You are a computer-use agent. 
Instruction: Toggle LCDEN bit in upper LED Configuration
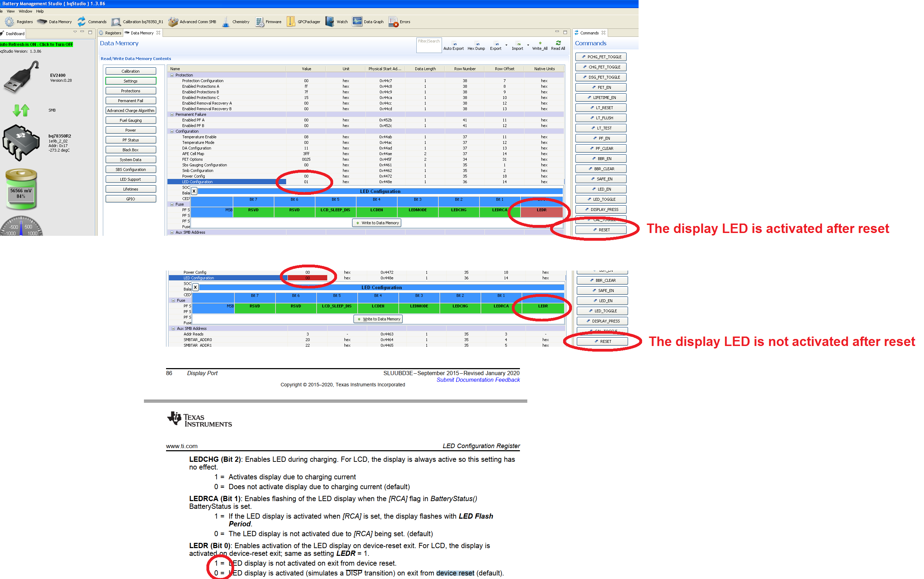click(x=377, y=212)
